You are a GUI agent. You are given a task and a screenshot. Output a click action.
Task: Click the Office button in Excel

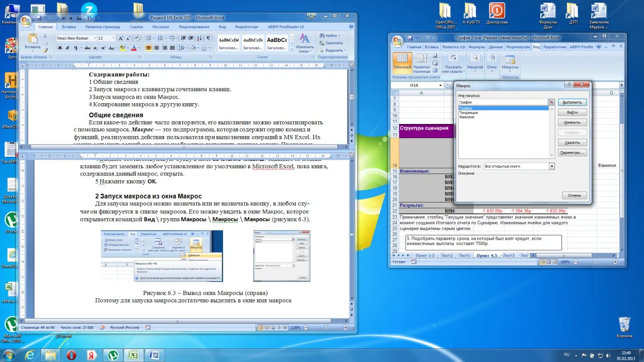click(x=397, y=41)
